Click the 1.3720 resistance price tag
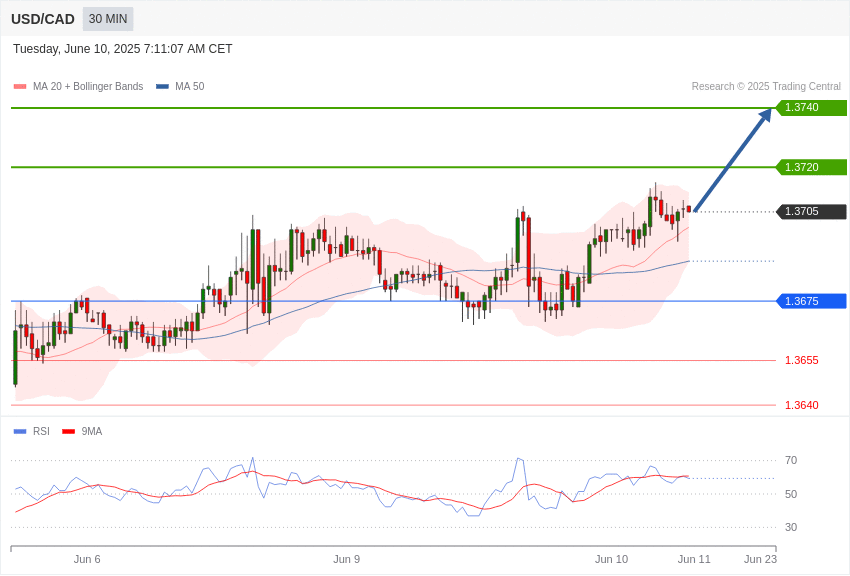This screenshot has width=850, height=576. click(811, 167)
